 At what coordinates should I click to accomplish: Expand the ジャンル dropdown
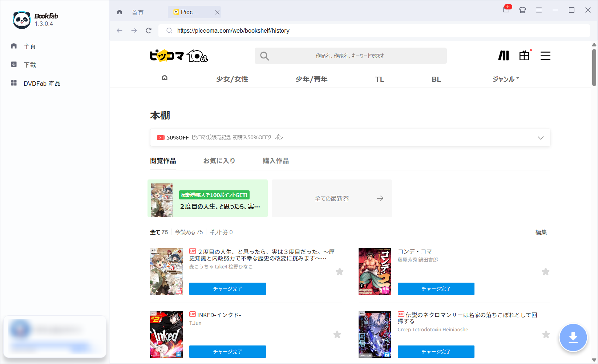(x=506, y=79)
